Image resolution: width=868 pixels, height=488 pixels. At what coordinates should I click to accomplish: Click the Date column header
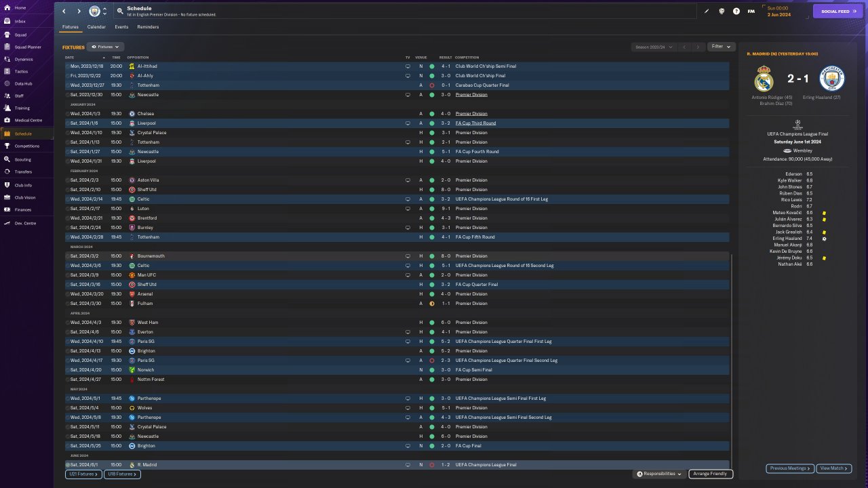(x=70, y=58)
